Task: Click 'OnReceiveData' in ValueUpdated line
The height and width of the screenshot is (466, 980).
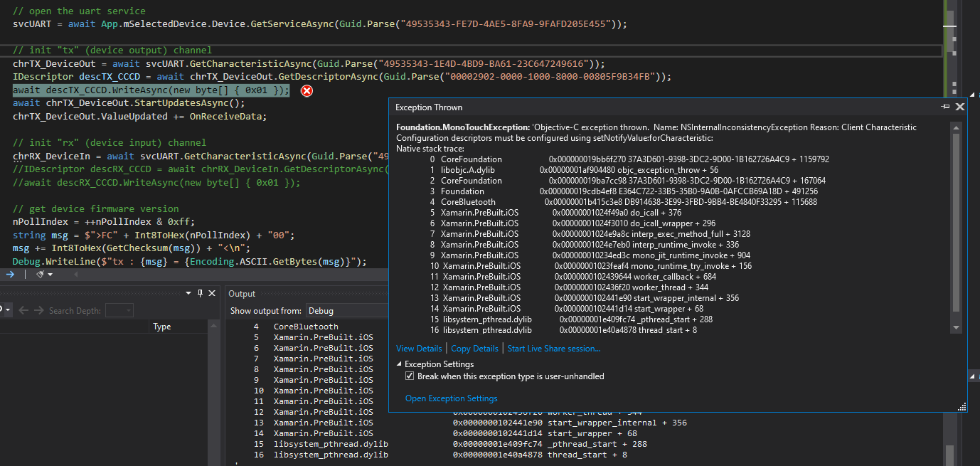Action: point(227,116)
